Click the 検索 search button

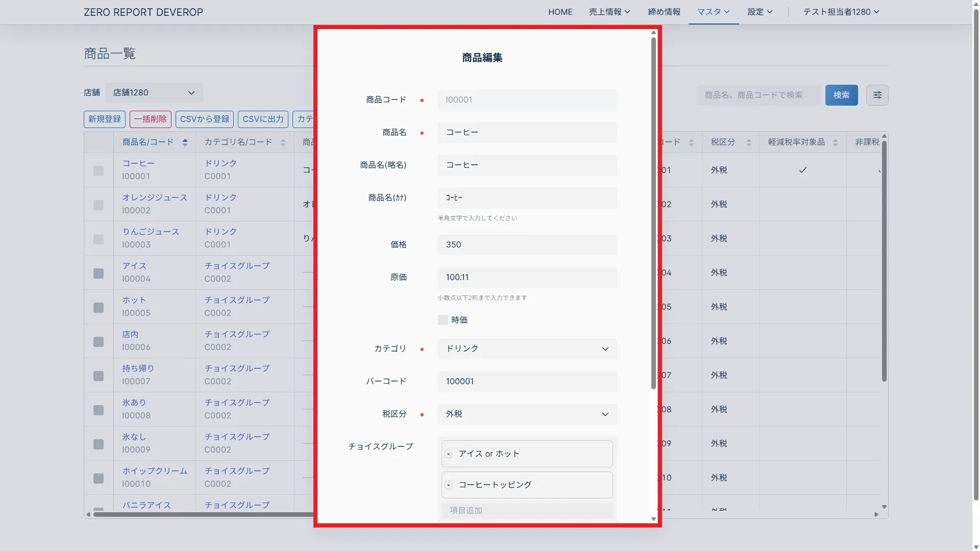(841, 95)
